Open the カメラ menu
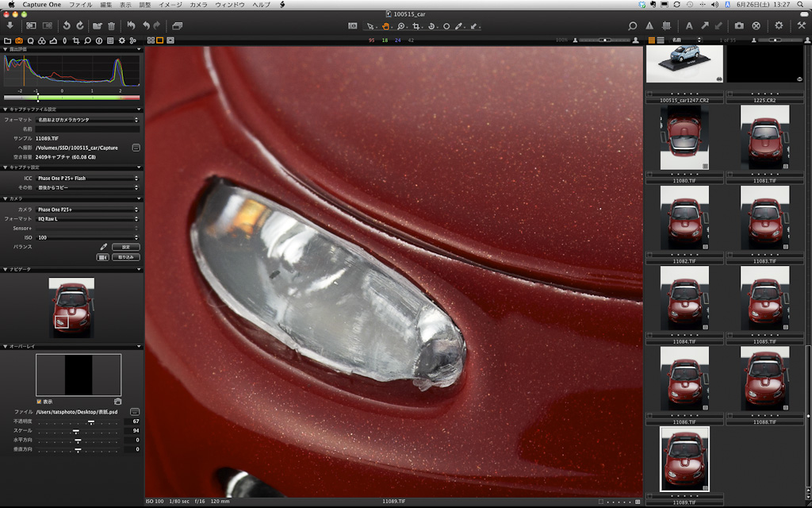This screenshot has width=812, height=508. pyautogui.click(x=197, y=5)
